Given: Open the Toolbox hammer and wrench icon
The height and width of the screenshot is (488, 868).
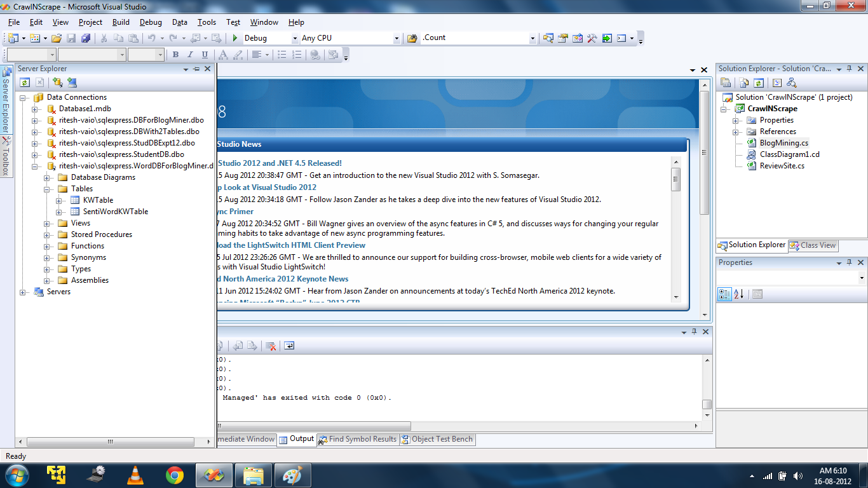Looking at the screenshot, I should [x=592, y=38].
